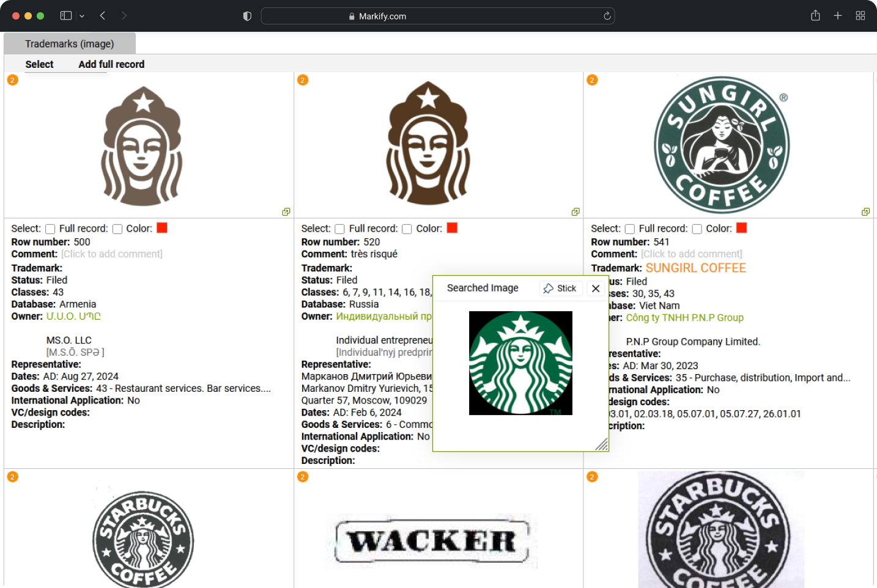Viewport: 877px width, 588px height.
Task: Add a comment to row 500
Action: point(112,254)
